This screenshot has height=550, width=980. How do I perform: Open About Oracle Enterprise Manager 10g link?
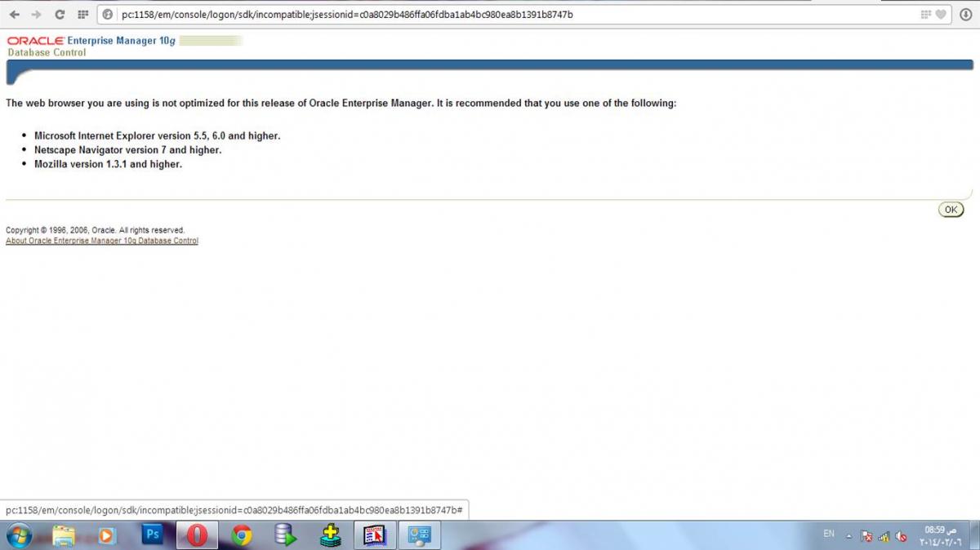102,241
